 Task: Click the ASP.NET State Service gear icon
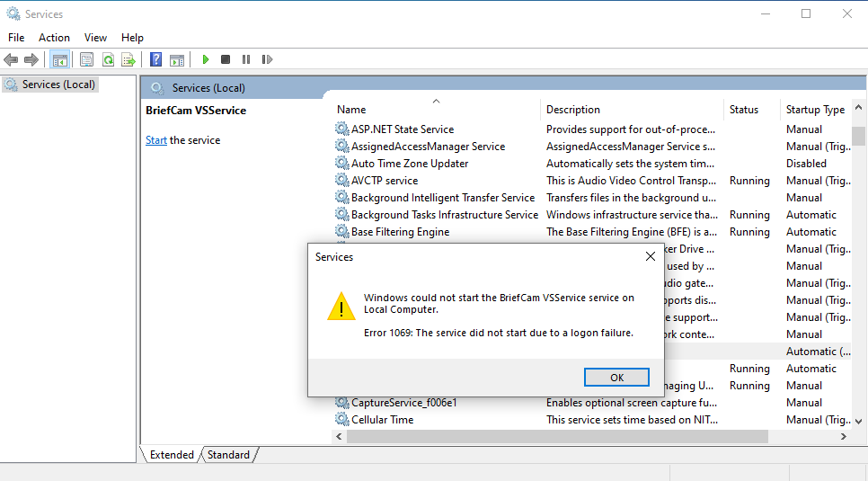[342, 129]
